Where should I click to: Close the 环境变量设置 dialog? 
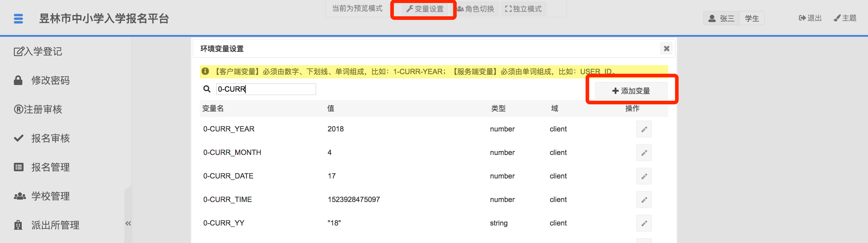pyautogui.click(x=666, y=49)
